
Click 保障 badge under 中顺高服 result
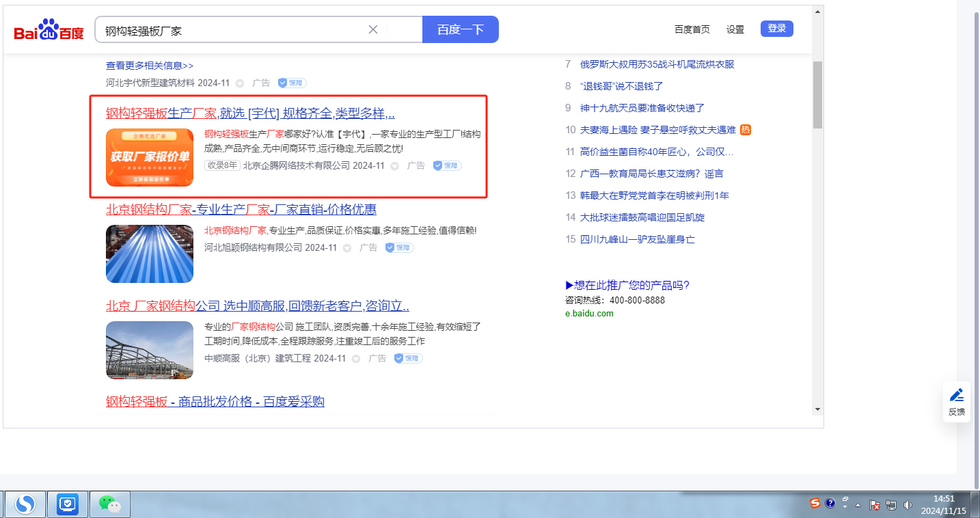tap(408, 358)
